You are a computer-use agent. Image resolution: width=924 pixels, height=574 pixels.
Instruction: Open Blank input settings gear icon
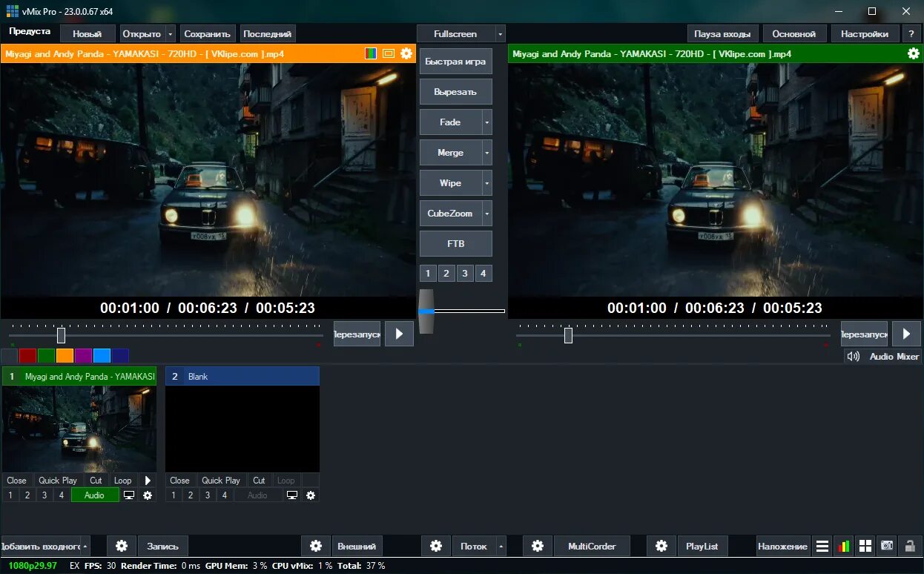pos(311,495)
